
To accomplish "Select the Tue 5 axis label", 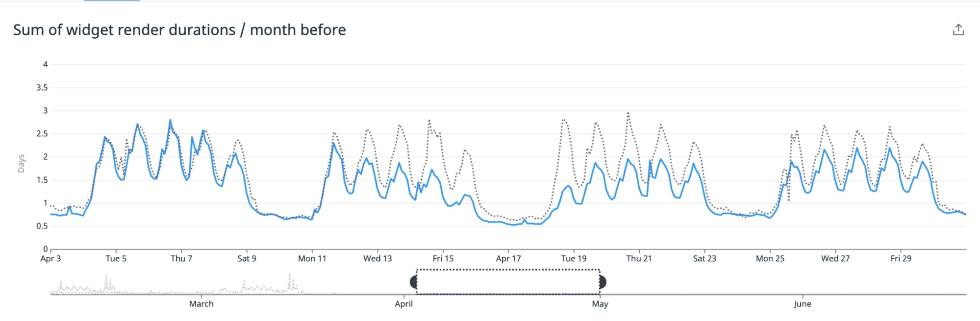I will coord(115,258).
